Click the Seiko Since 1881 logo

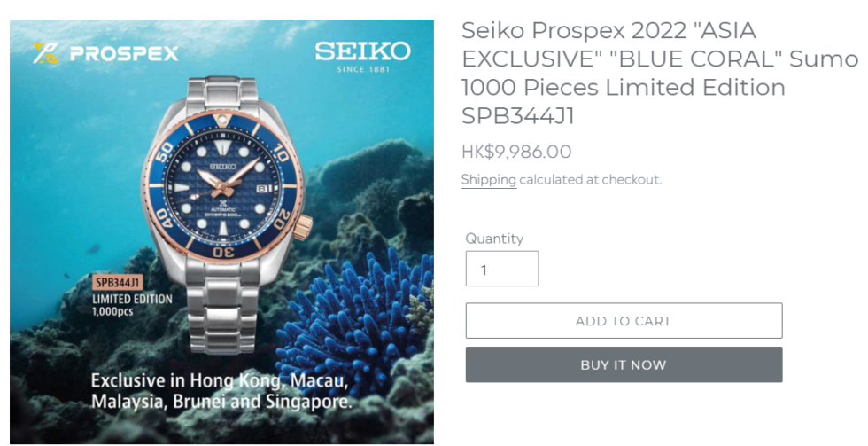pyautogui.click(x=362, y=55)
